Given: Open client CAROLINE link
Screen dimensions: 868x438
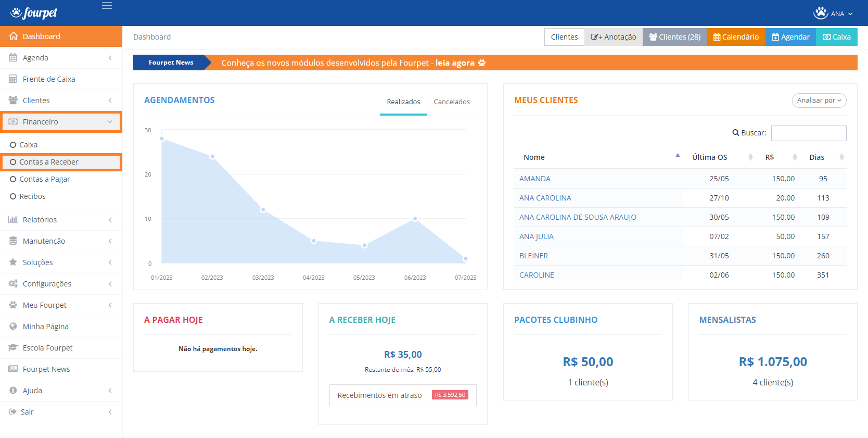Looking at the screenshot, I should [537, 275].
